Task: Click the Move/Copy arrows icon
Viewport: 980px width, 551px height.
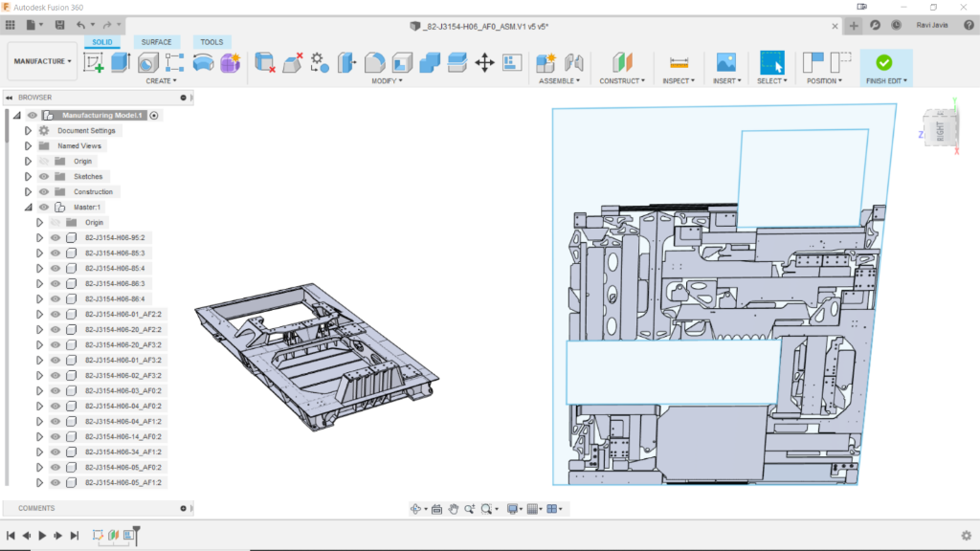Action: pos(484,62)
